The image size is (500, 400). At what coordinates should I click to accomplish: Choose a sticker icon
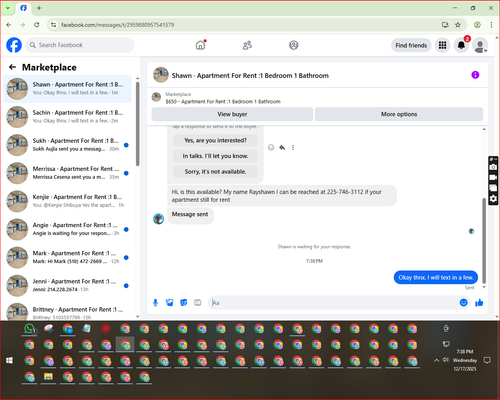tap(184, 303)
